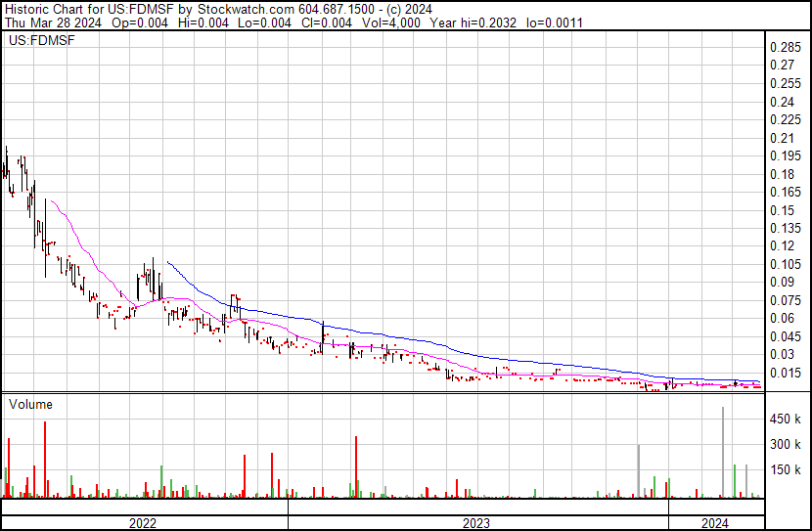
Task: Select the 2024 year label on timeline
Action: tap(715, 523)
